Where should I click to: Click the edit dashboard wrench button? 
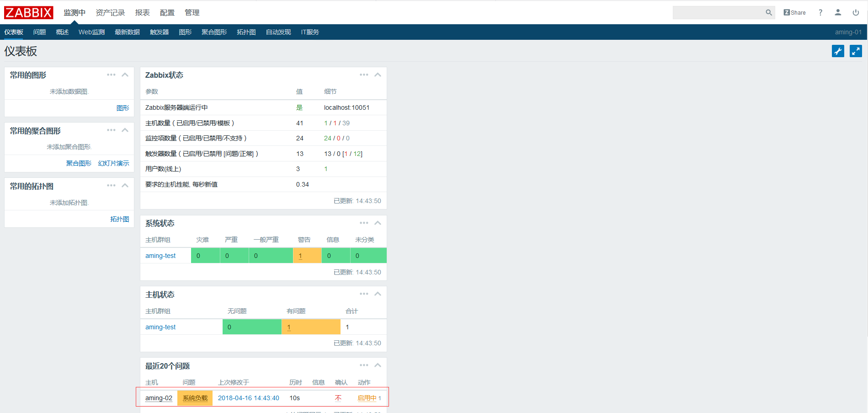tap(838, 51)
